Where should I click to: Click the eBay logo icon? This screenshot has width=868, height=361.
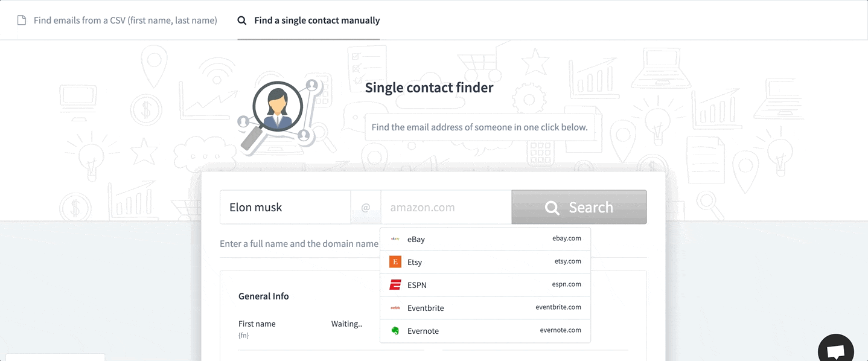coord(395,239)
